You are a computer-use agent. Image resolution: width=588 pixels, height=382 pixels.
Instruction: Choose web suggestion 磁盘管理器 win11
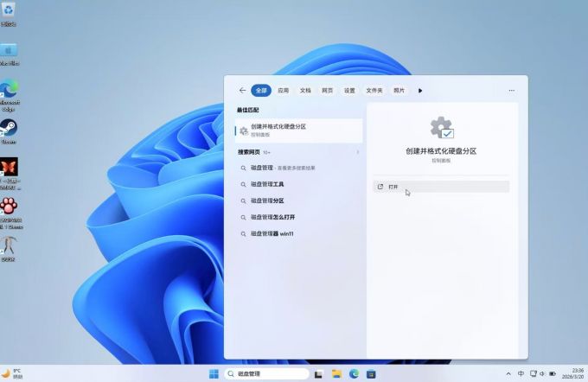pyautogui.click(x=299, y=233)
